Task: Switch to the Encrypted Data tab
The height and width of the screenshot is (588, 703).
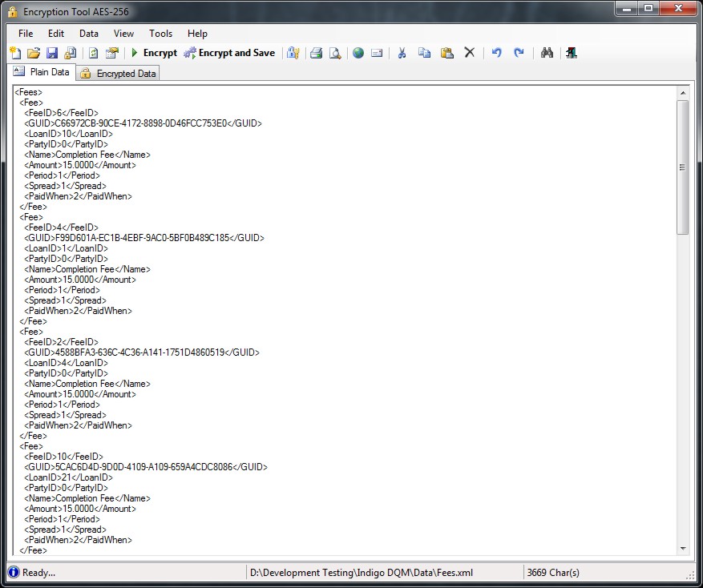Action: coord(119,73)
